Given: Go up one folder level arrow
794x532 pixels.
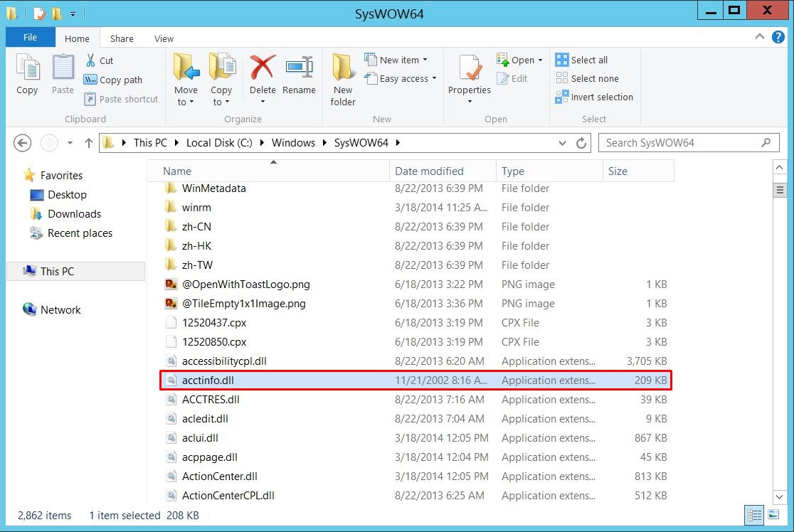Looking at the screenshot, I should click(x=89, y=143).
